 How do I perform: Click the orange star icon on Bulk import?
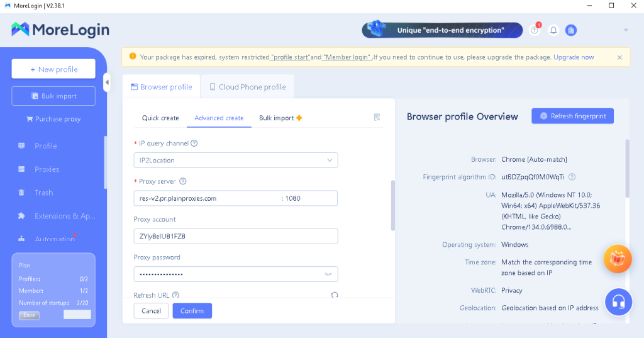[299, 118]
